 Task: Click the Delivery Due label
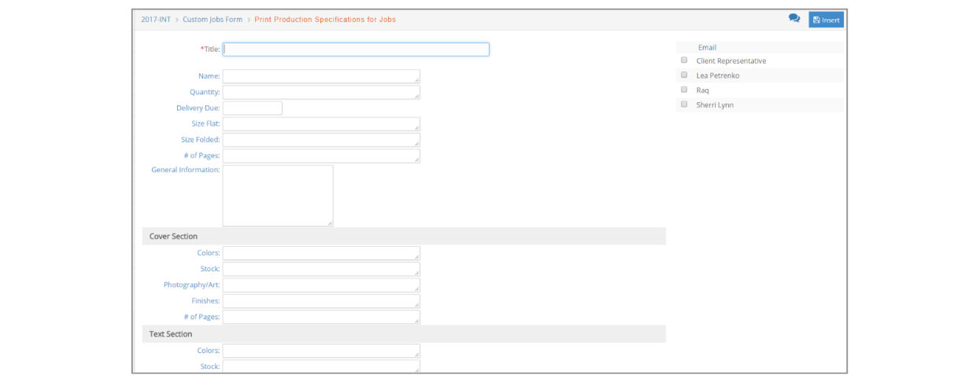pyautogui.click(x=198, y=108)
